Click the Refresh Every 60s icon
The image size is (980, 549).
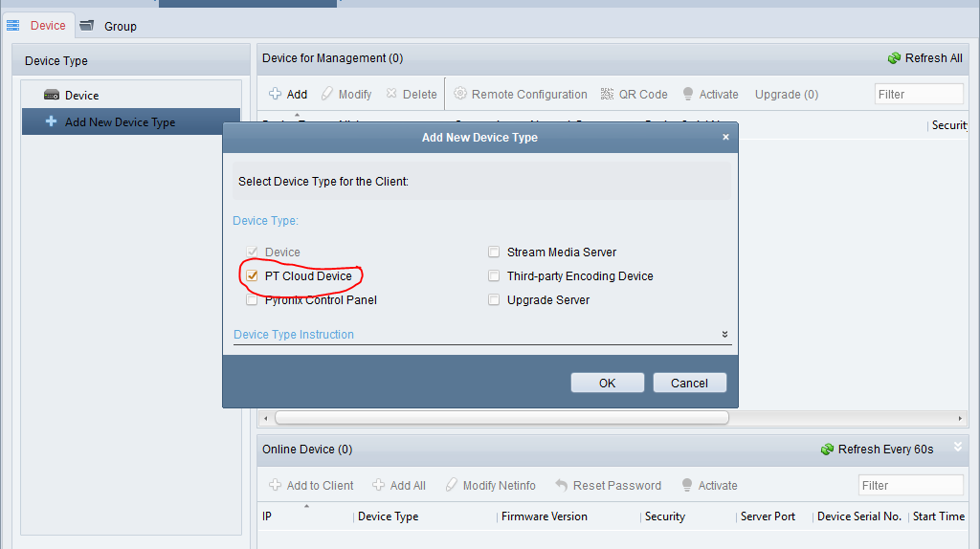point(827,449)
